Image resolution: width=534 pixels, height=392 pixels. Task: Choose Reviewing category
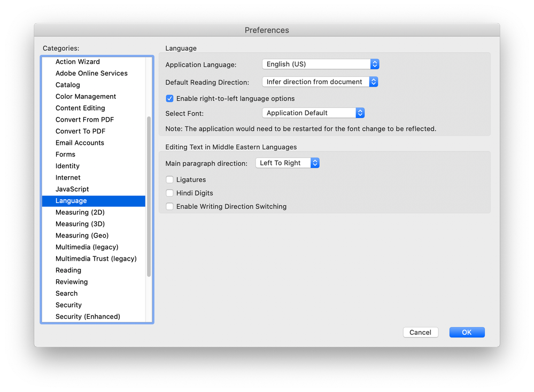(x=94, y=282)
